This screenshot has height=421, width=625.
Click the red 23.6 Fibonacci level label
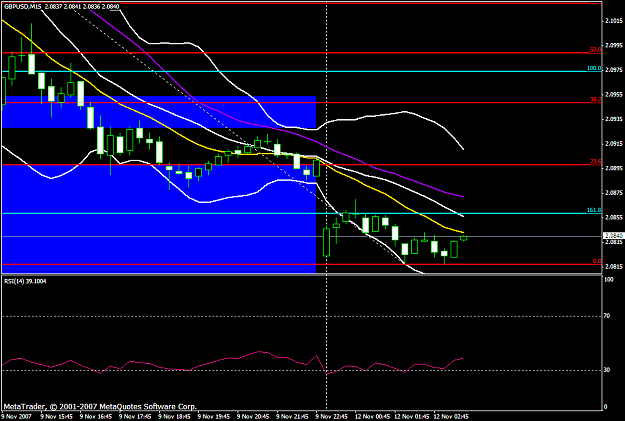coord(595,162)
